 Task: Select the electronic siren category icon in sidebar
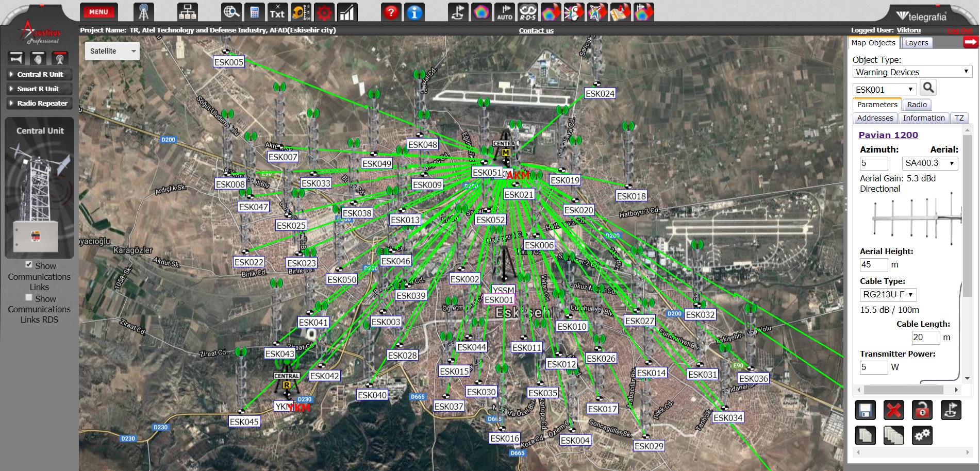tap(38, 58)
